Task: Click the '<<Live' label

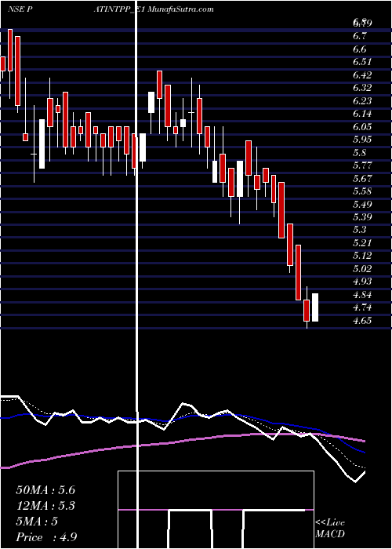Action: point(330,523)
